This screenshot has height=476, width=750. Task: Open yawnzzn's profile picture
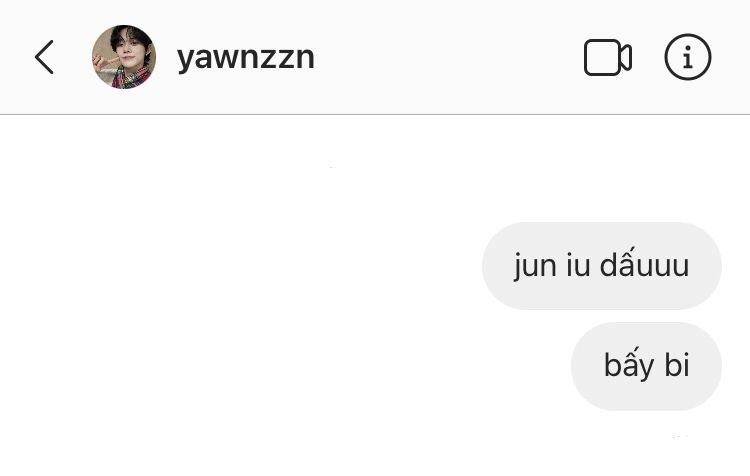point(124,57)
